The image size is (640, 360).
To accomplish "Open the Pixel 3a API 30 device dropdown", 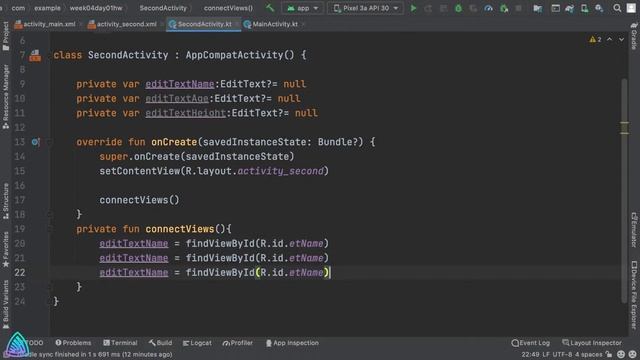I will click(x=365, y=8).
